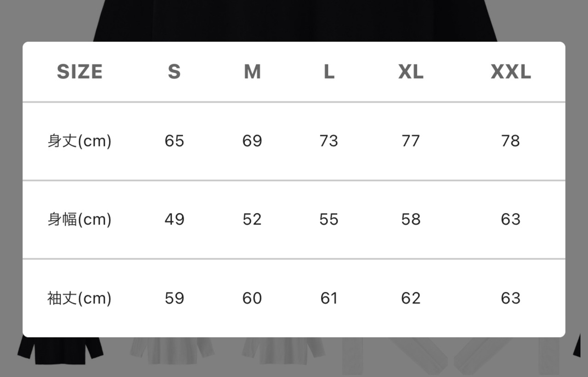588x377 pixels.
Task: Choose the XL size column header
Action: point(411,72)
